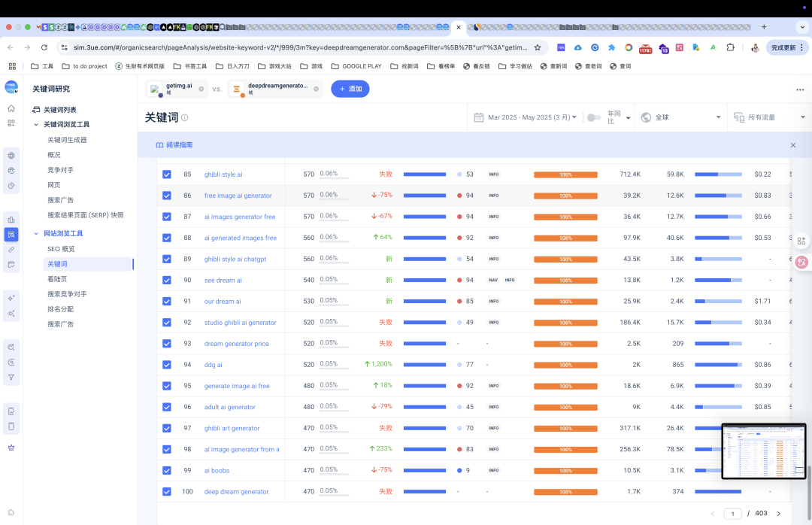The height and width of the screenshot is (525, 812).
Task: Uncheck the row 85 ghibli style ai checkbox
Action: [x=167, y=174]
